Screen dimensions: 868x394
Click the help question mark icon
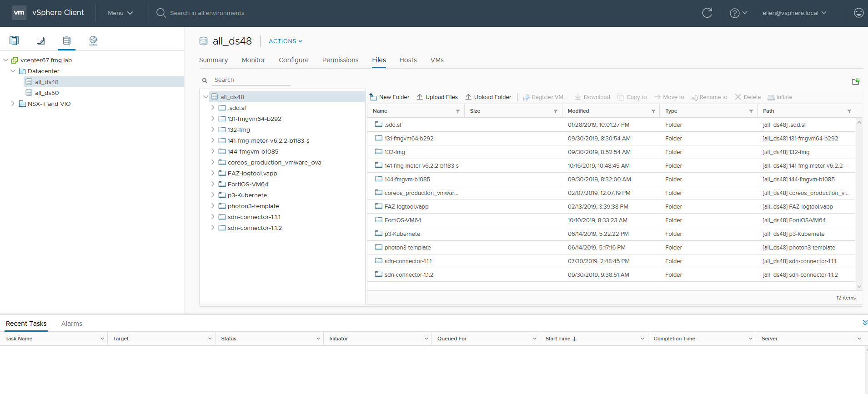point(734,13)
